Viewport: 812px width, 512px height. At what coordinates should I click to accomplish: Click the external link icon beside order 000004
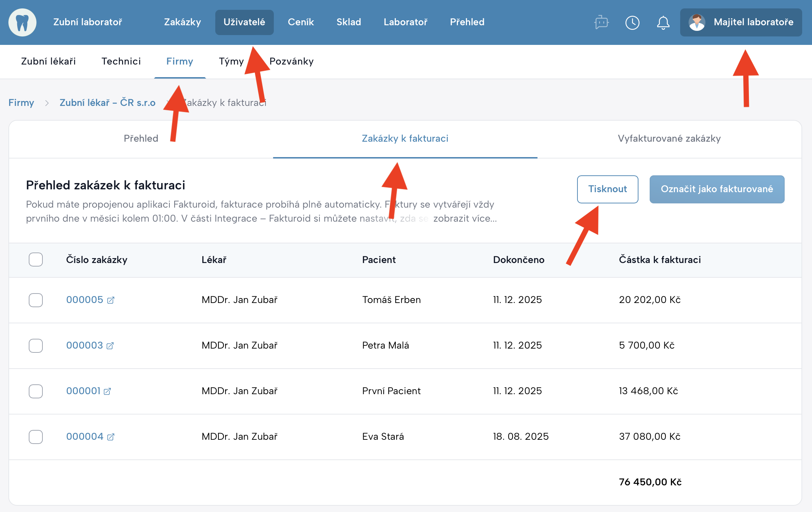point(111,437)
